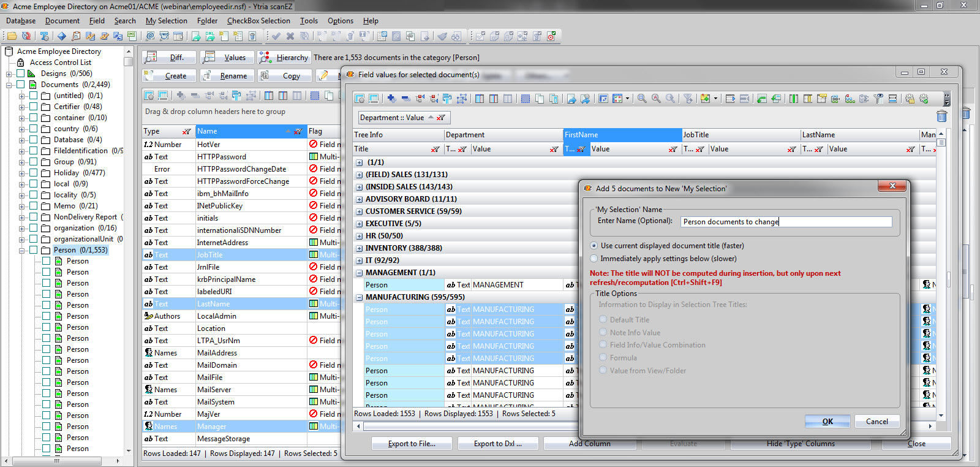
Task: Click the Export to Dxl ... button
Action: click(498, 444)
